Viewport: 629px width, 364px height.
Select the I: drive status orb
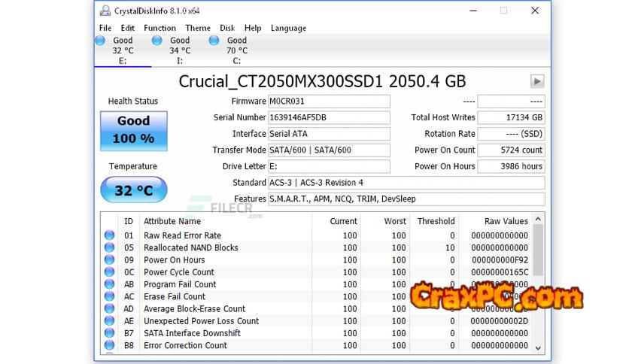[157, 41]
